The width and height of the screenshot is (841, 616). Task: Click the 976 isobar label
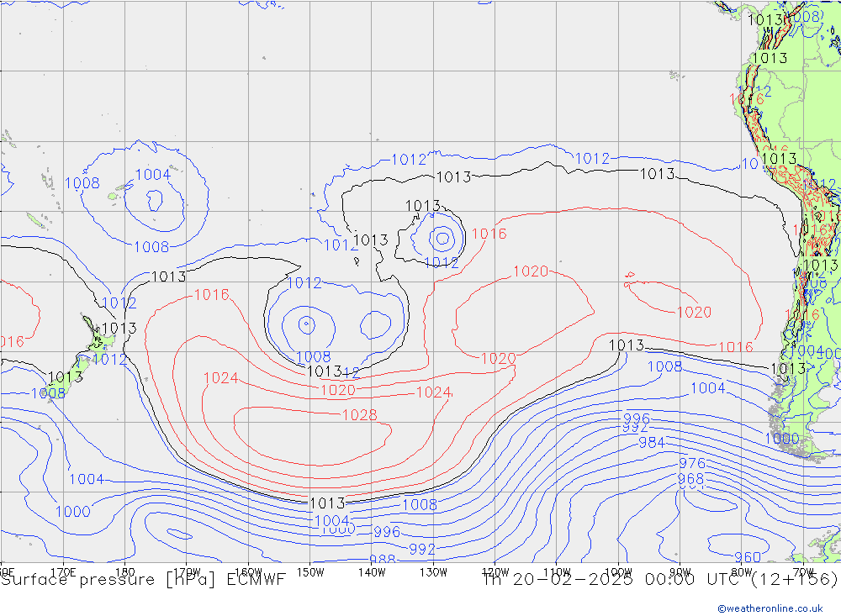point(692,463)
